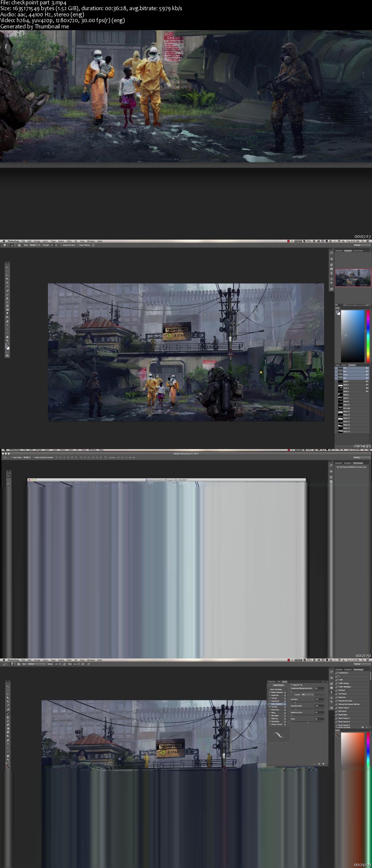
Task: Toggle Current Tool Only checkbox
Action: (336, 727)
